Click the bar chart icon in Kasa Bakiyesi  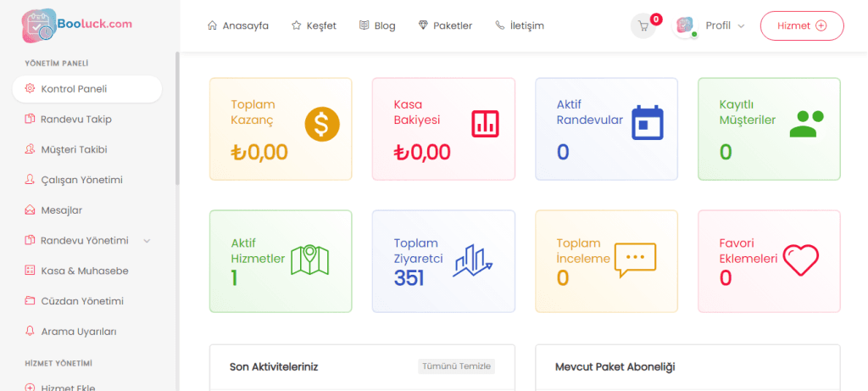tap(485, 124)
